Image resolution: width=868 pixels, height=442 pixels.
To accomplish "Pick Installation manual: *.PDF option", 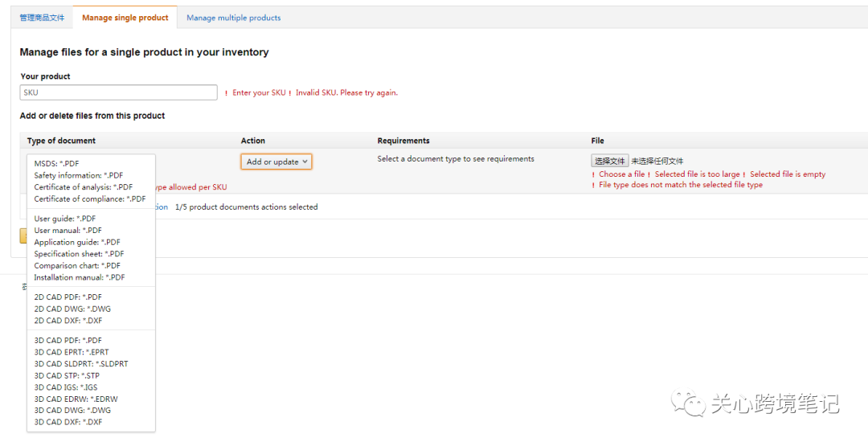I will (x=80, y=277).
